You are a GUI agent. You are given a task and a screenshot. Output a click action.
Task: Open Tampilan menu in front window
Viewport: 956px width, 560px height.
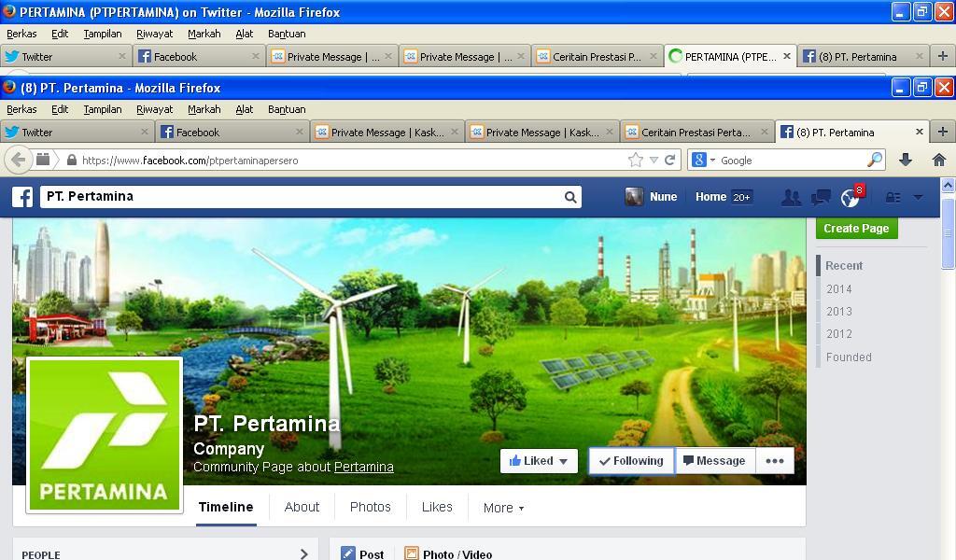click(x=103, y=109)
